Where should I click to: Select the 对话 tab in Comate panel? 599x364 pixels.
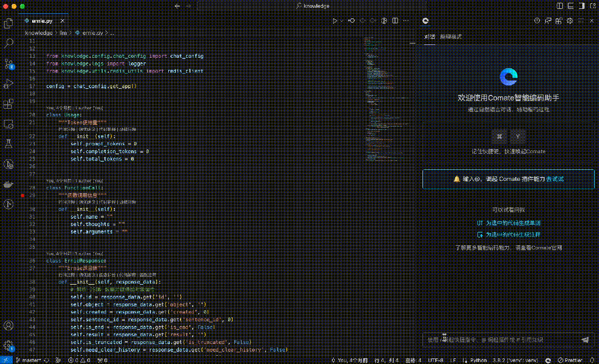coord(430,37)
